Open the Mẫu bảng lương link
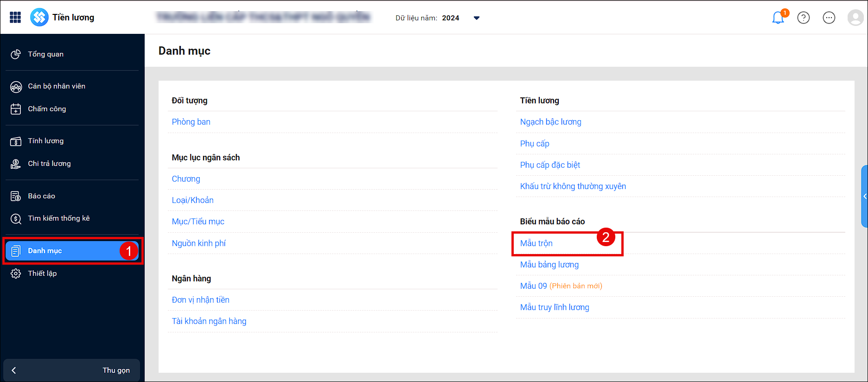The width and height of the screenshot is (868, 382). 549,265
